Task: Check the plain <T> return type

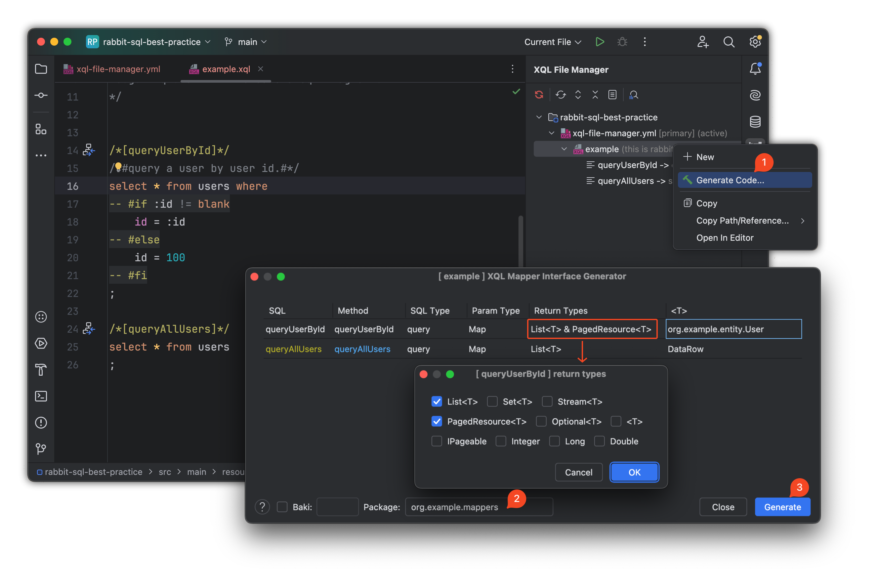Action: 616,421
